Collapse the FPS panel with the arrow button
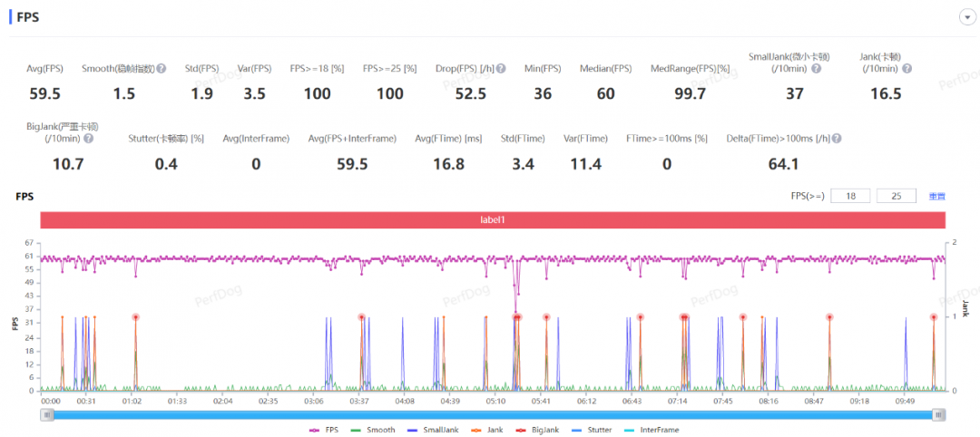The width and height of the screenshot is (980, 437). 966,17
